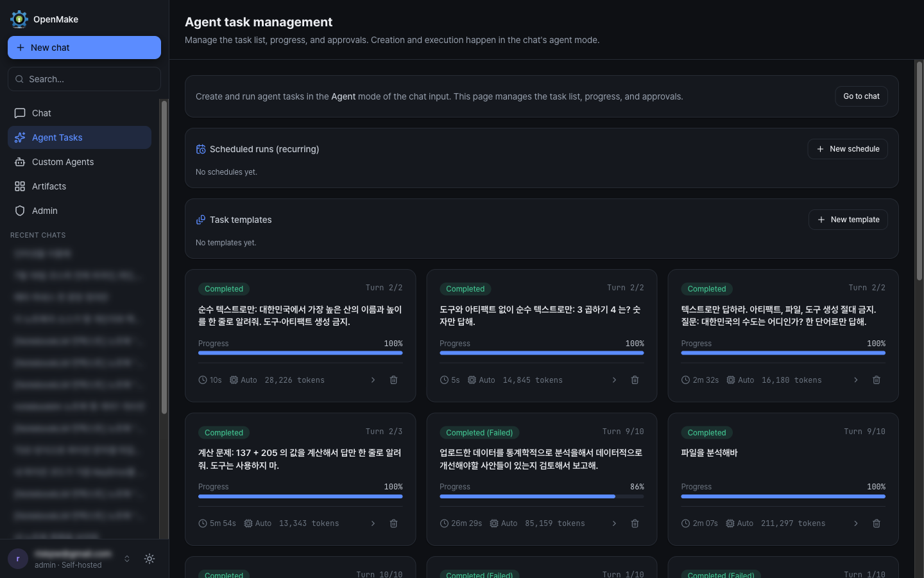Click the user avatar 'r'
This screenshot has height=578, width=924.
(x=18, y=559)
